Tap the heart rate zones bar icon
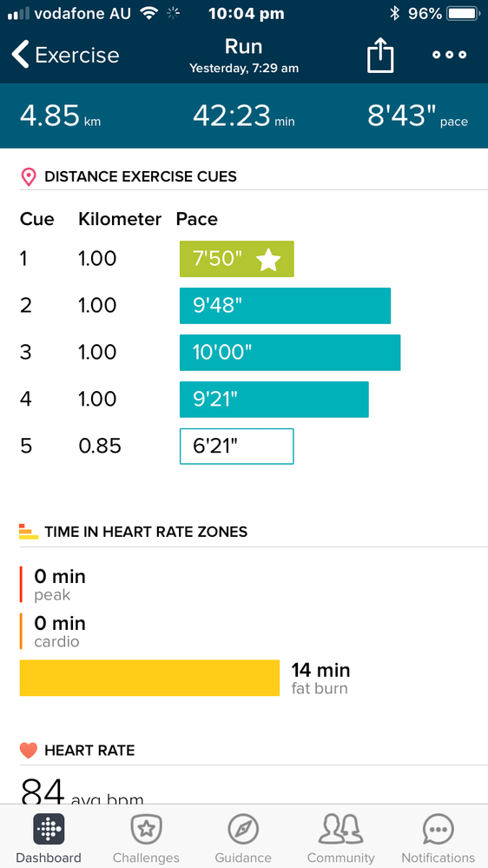This screenshot has height=868, width=488. tap(28, 532)
